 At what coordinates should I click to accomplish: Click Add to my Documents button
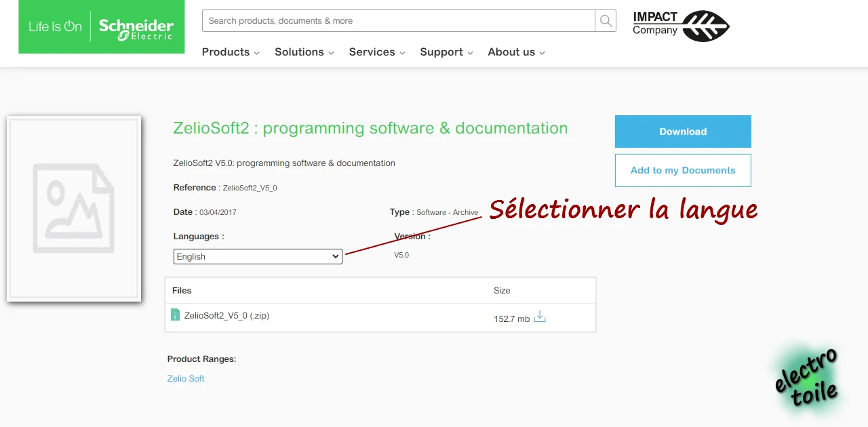(683, 170)
